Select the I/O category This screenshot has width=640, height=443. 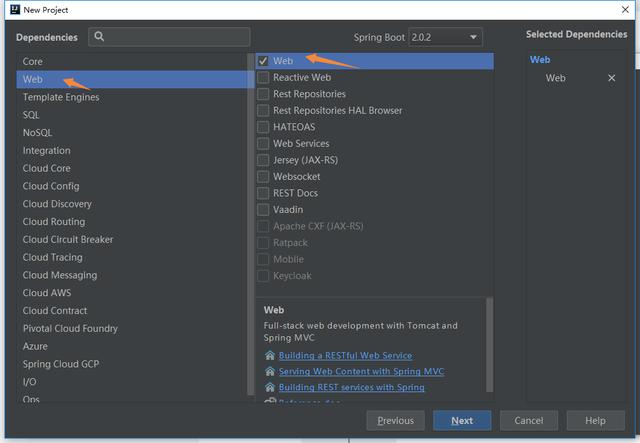(x=133, y=382)
